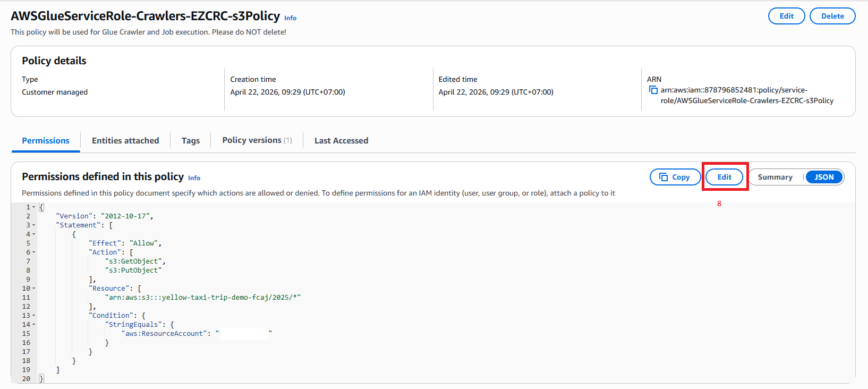Collapse the StringEquals fold arrow on line 14
This screenshot has width=868, height=389.
pyautogui.click(x=34, y=325)
